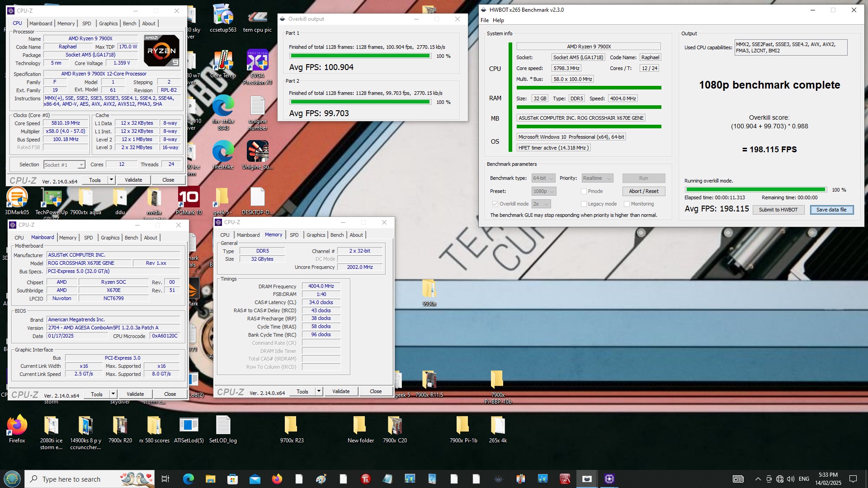Click the Running overkill mode progress bar
Image resolution: width=868 pixels, height=488 pixels.
pyautogui.click(x=755, y=190)
